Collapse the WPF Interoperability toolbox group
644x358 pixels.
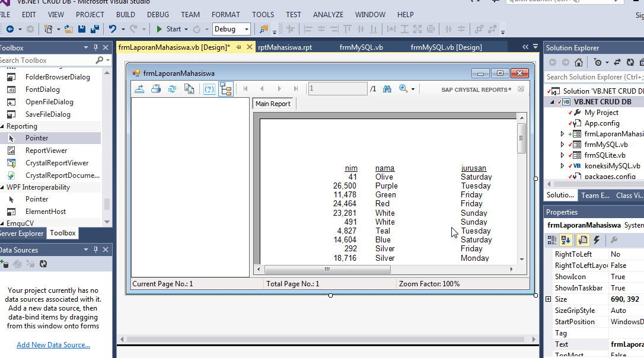click(2, 187)
